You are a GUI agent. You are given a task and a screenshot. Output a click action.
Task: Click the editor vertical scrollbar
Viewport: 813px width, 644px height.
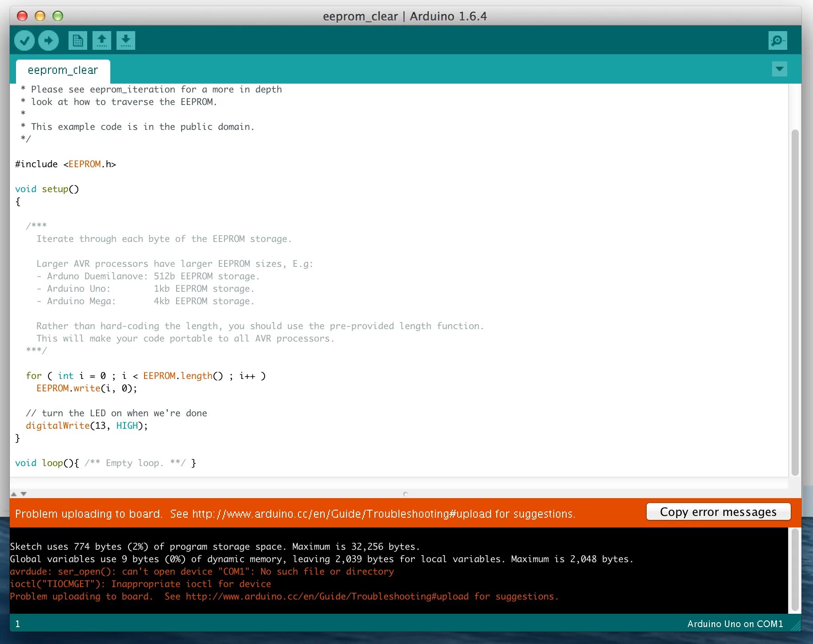click(795, 302)
